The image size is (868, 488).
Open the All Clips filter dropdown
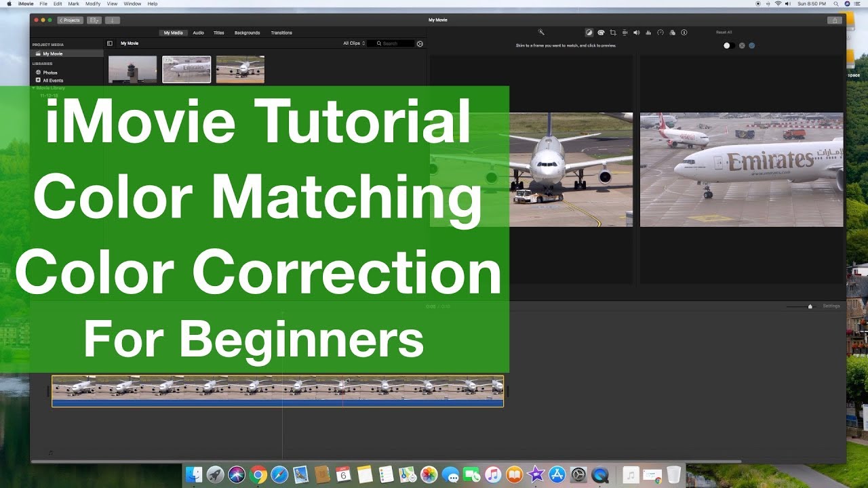click(354, 43)
